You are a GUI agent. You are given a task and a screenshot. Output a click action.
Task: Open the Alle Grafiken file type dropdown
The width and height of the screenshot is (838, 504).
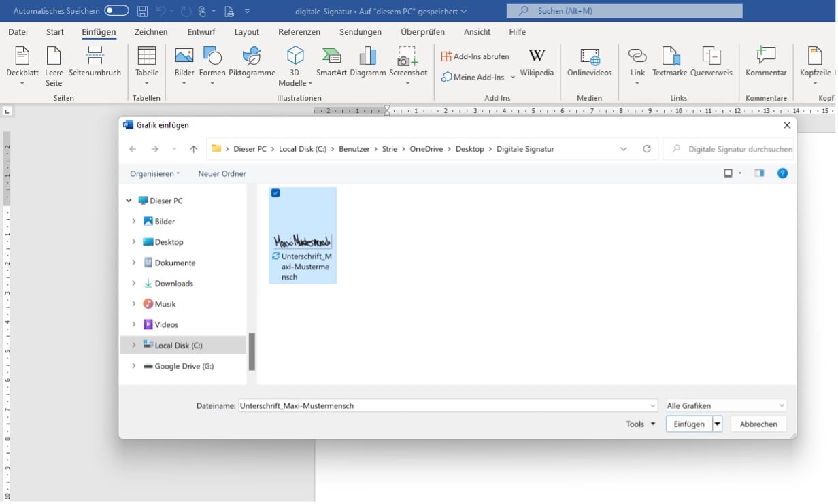[x=725, y=405]
